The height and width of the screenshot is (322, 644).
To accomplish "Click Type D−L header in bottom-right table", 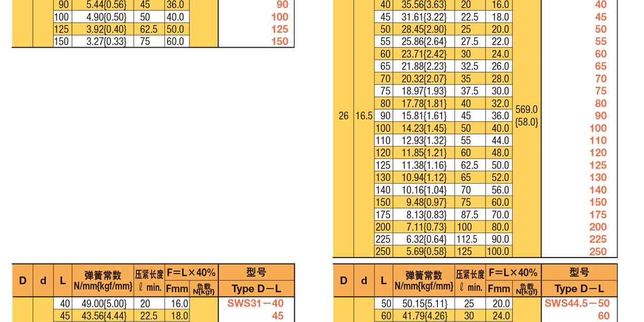I will [579, 289].
